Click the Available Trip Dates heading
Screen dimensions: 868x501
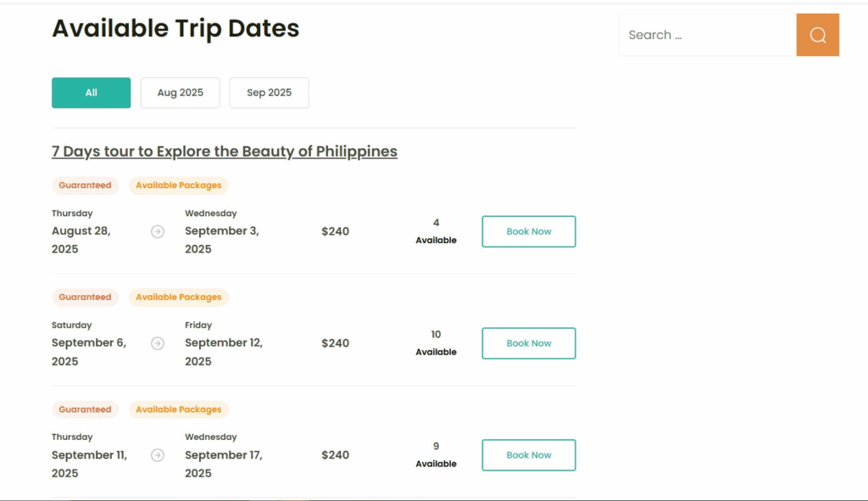(175, 29)
